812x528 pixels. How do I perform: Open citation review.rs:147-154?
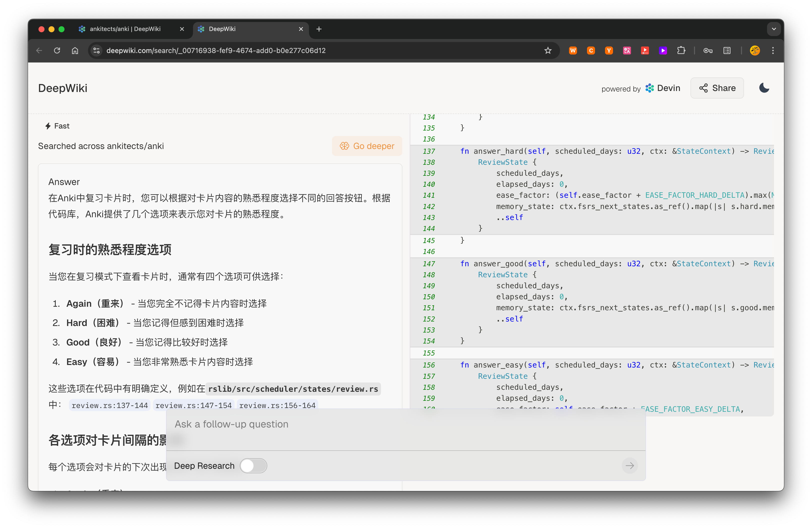tap(193, 405)
